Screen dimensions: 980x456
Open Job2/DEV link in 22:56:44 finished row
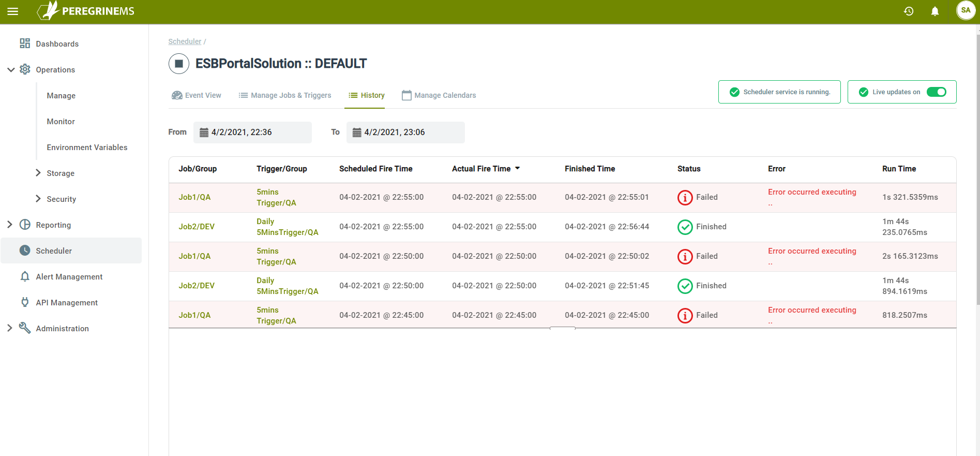click(197, 227)
